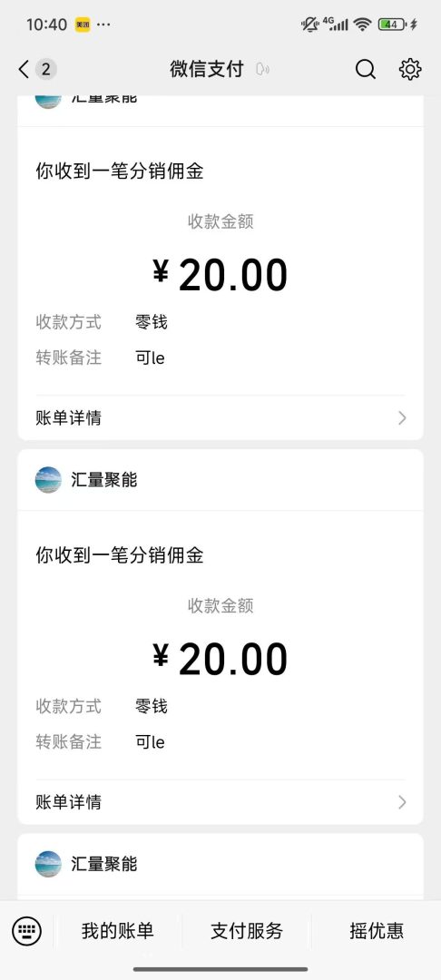Tap the battery indicator in status bar
Viewport: 441px width, 980px height.
coord(392,24)
